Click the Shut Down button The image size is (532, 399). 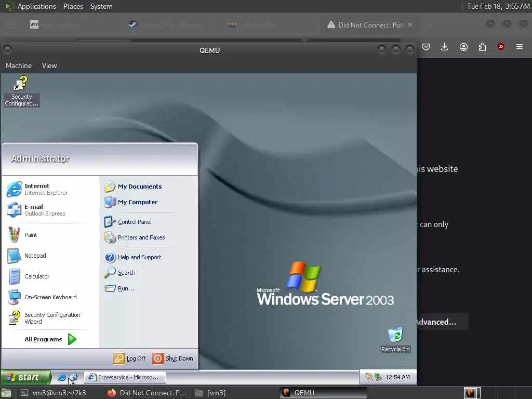pos(172,358)
